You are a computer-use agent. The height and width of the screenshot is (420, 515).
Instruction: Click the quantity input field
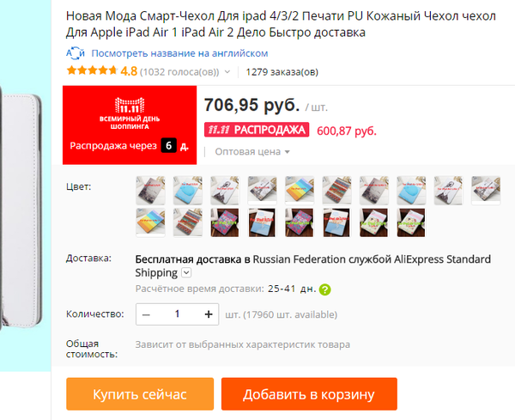click(178, 314)
